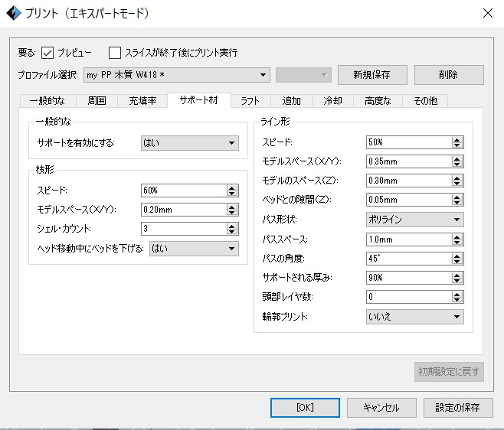Increase 枝形 モデルスペース(X/Y) value

232,207
